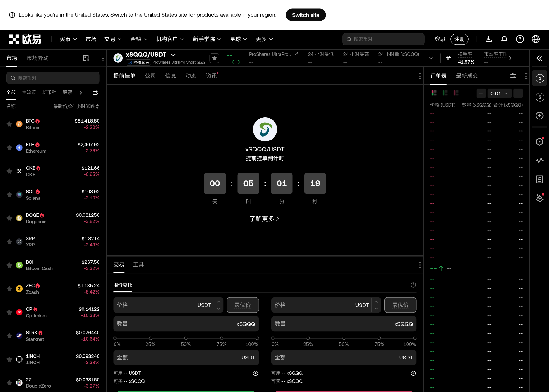This screenshot has width=549, height=392.
Task: Pop out the market panel icon
Action: coord(86,58)
